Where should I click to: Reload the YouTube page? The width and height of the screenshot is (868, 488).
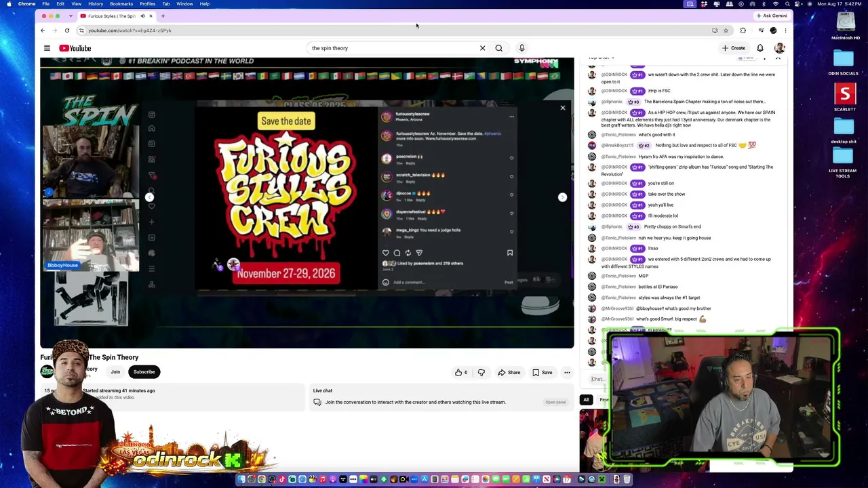[x=66, y=30]
